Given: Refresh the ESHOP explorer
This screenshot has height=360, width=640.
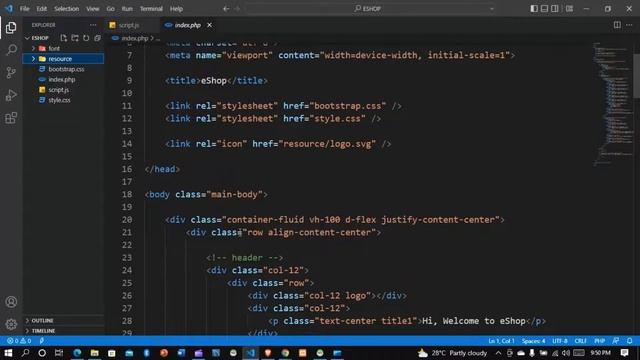Looking at the screenshot, I should (x=86, y=38).
